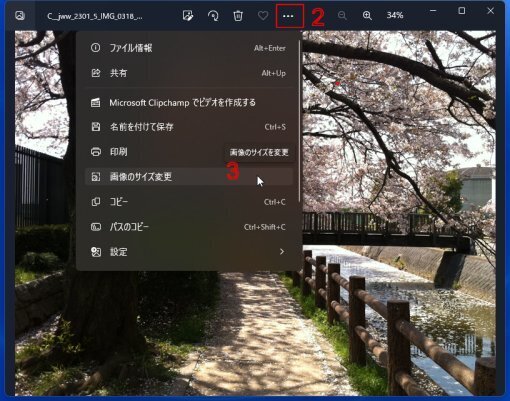Rotate the image using toolbar icon
The image size is (510, 401).
[x=213, y=16]
